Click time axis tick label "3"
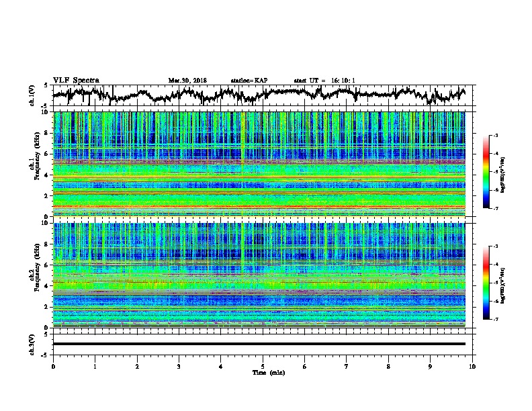Screen dimensions: 532x411 [x=179, y=366]
